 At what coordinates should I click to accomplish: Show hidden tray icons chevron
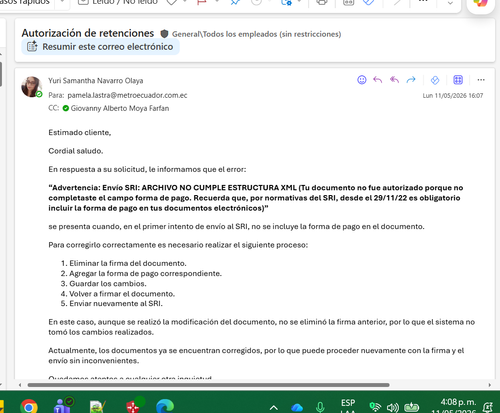[x=274, y=407]
